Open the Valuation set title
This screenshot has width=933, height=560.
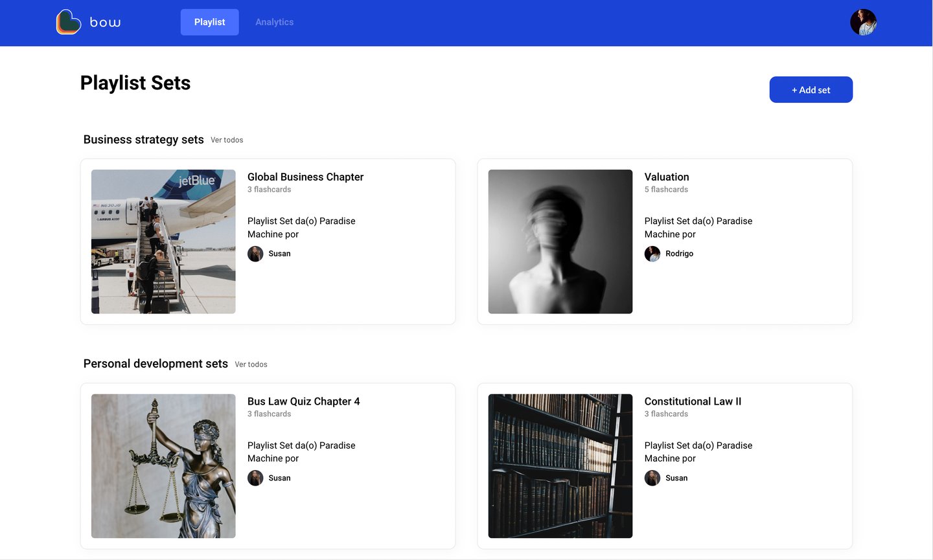(x=666, y=177)
